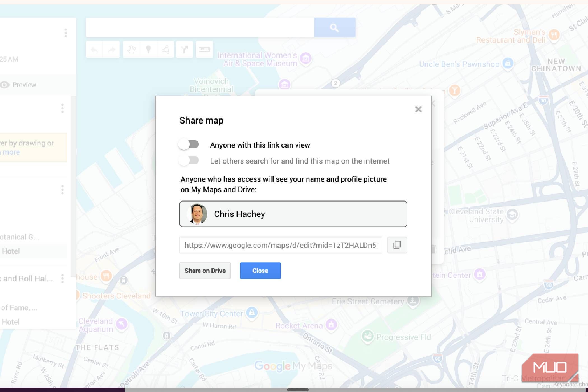The image size is (588, 392).
Task: Click the Preview eye button
Action: point(18,85)
